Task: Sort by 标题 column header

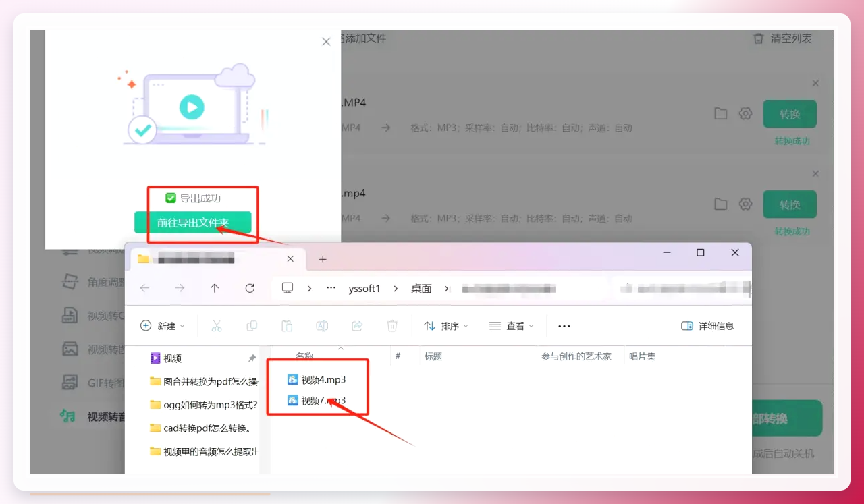Action: pyautogui.click(x=433, y=356)
